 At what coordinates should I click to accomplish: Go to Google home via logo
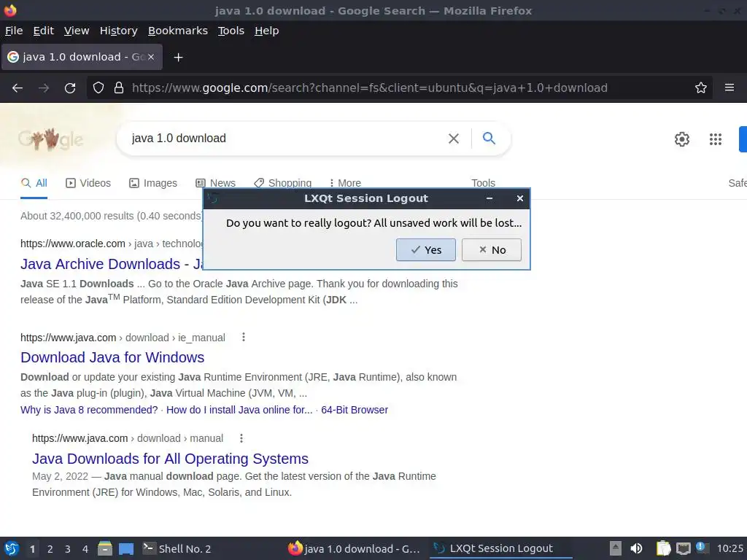[50, 139]
